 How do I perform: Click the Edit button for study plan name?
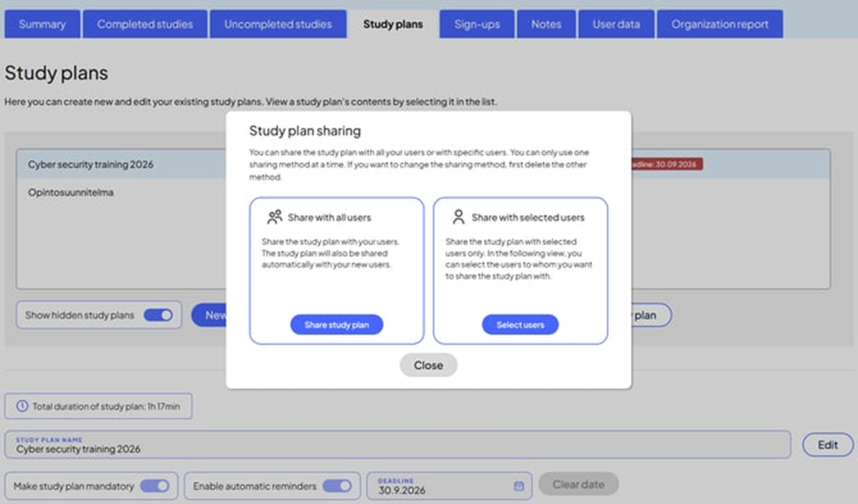827,445
